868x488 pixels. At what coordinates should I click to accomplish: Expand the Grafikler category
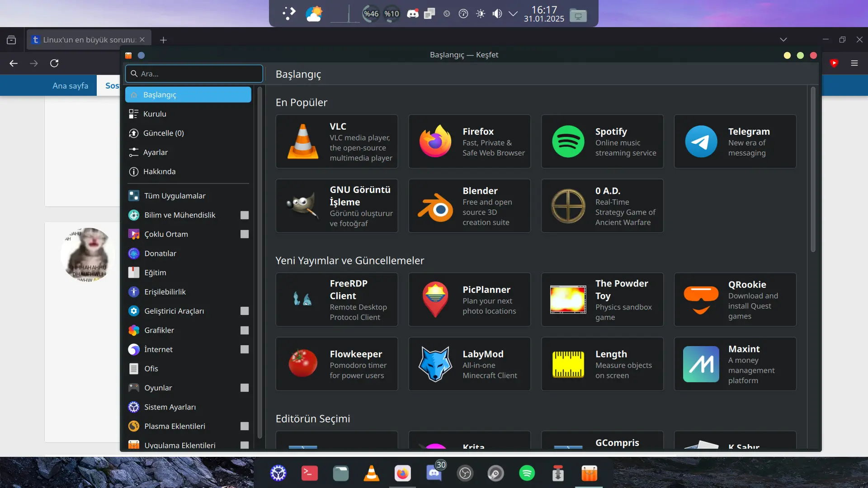point(245,330)
